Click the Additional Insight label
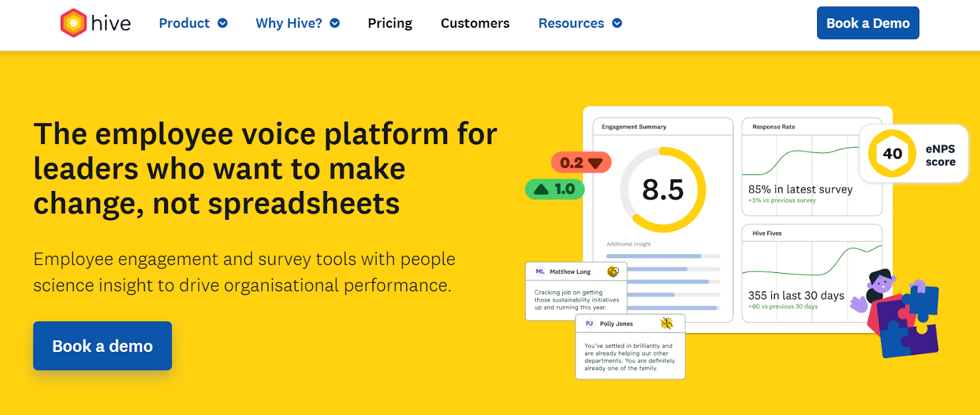The width and height of the screenshot is (980, 415). pos(628,244)
